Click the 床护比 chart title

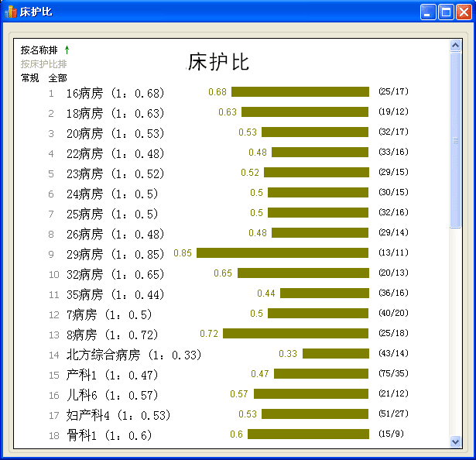(218, 62)
